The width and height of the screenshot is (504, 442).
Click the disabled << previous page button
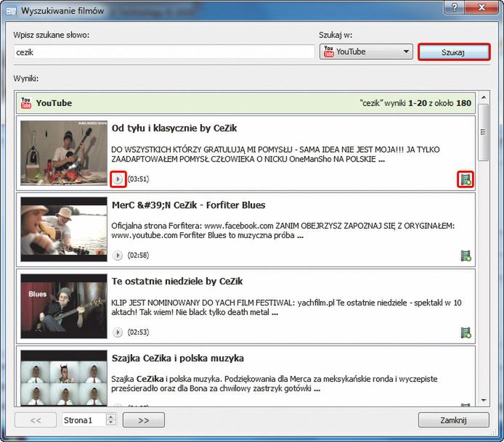36,420
